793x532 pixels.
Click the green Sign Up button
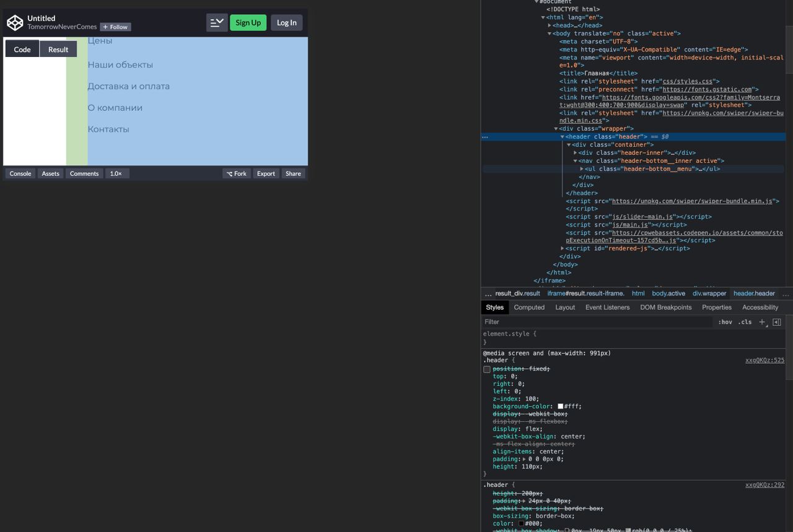[248, 22]
